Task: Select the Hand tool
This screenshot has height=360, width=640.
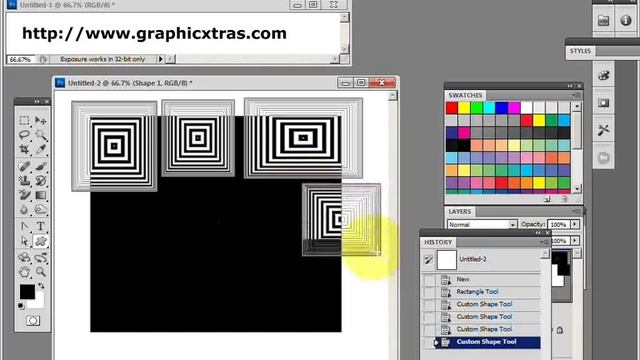Action: coord(24,272)
